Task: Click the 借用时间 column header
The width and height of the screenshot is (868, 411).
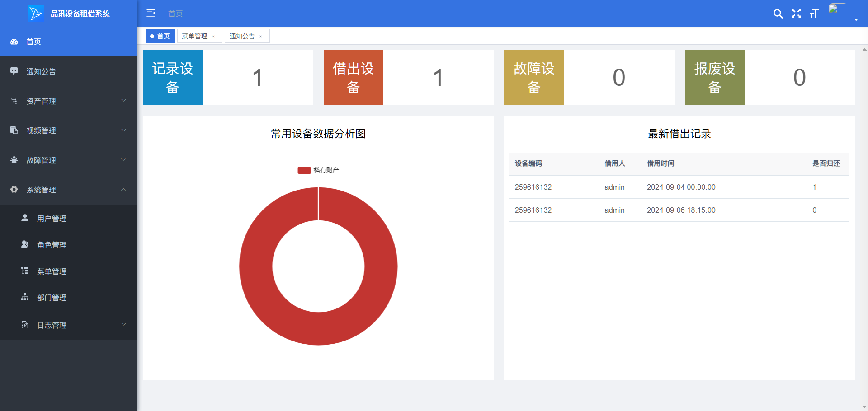Action: [x=660, y=163]
